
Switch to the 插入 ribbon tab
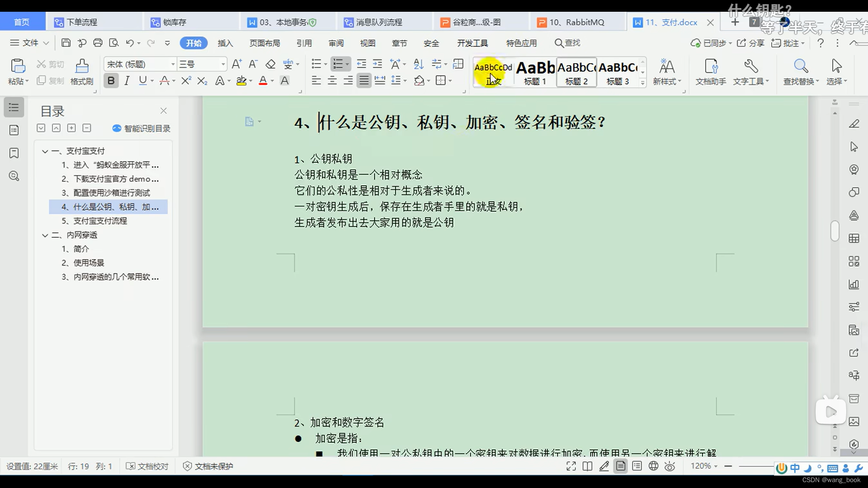pos(225,43)
